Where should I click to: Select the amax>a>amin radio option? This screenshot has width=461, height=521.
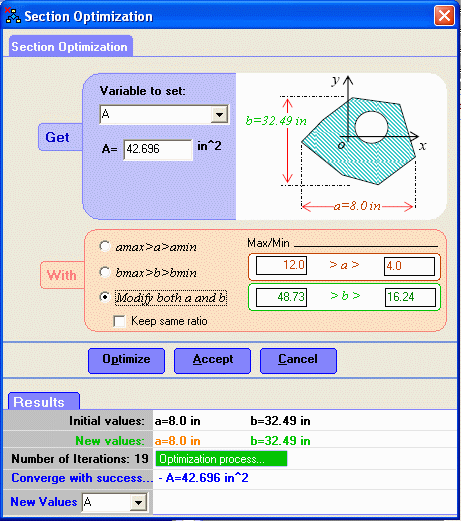pyautogui.click(x=105, y=246)
